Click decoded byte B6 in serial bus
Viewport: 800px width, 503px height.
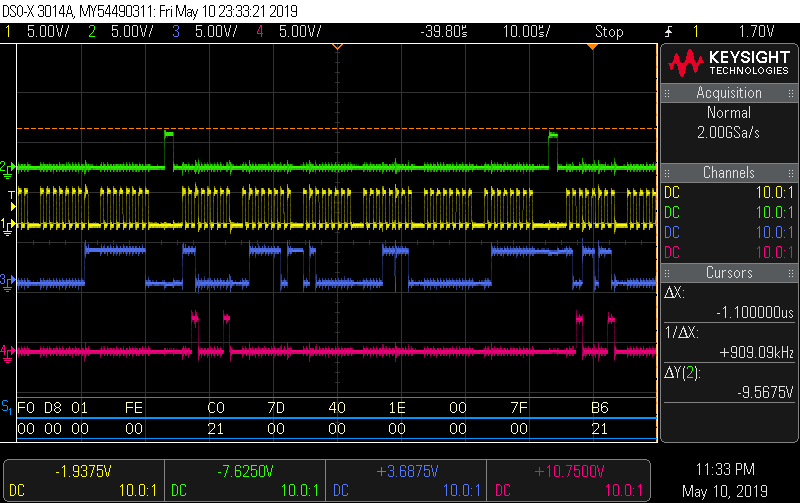(600, 408)
